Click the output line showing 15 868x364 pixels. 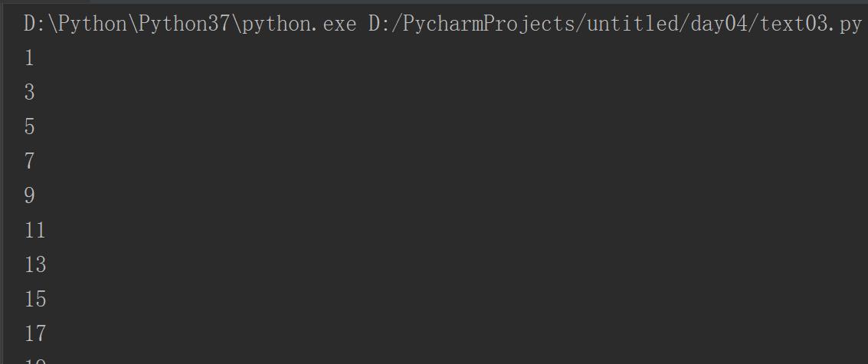click(x=35, y=300)
